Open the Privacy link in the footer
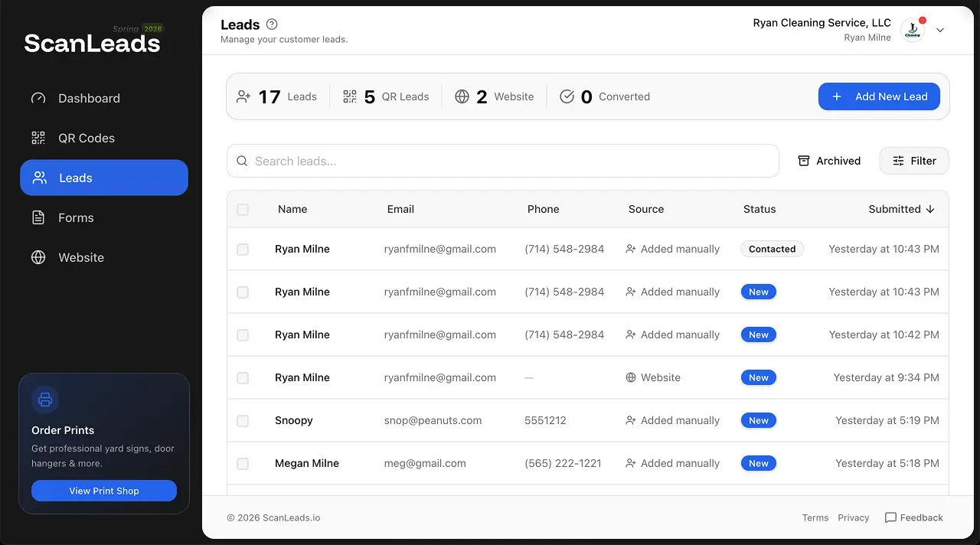Image resolution: width=980 pixels, height=545 pixels. coord(853,517)
